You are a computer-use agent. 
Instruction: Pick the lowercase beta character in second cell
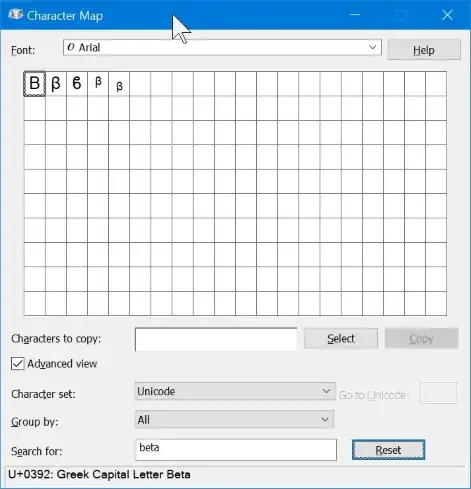click(56, 84)
